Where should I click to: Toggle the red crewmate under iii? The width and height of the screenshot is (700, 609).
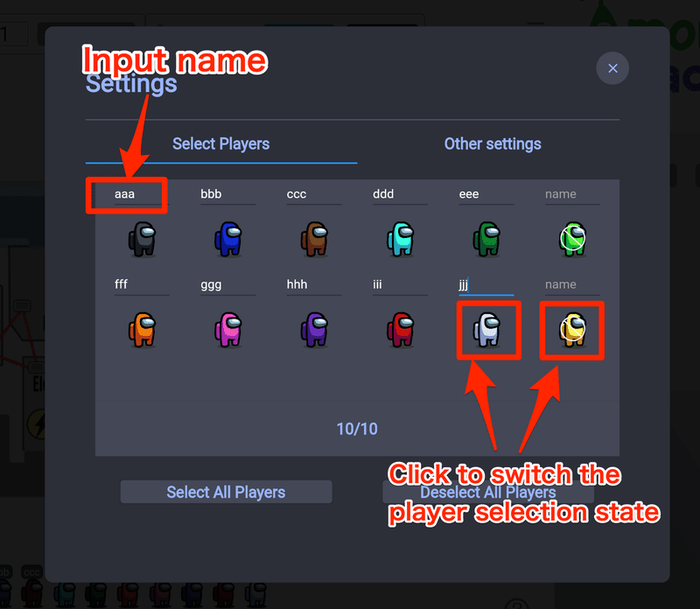click(401, 330)
